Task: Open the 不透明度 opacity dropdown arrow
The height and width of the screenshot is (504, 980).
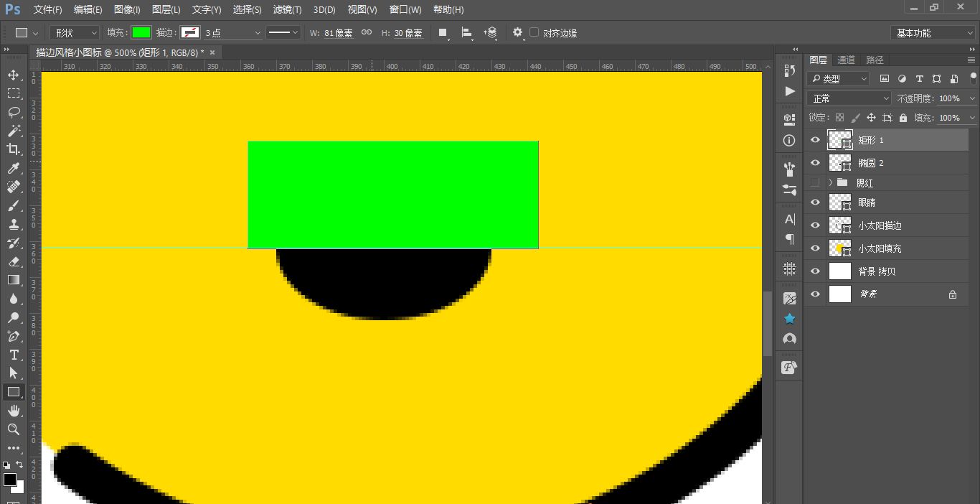Action: point(972,98)
